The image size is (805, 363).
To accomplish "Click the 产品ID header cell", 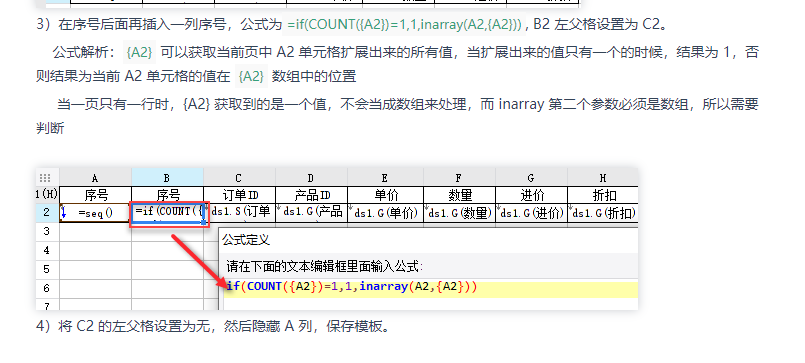I will [x=311, y=195].
